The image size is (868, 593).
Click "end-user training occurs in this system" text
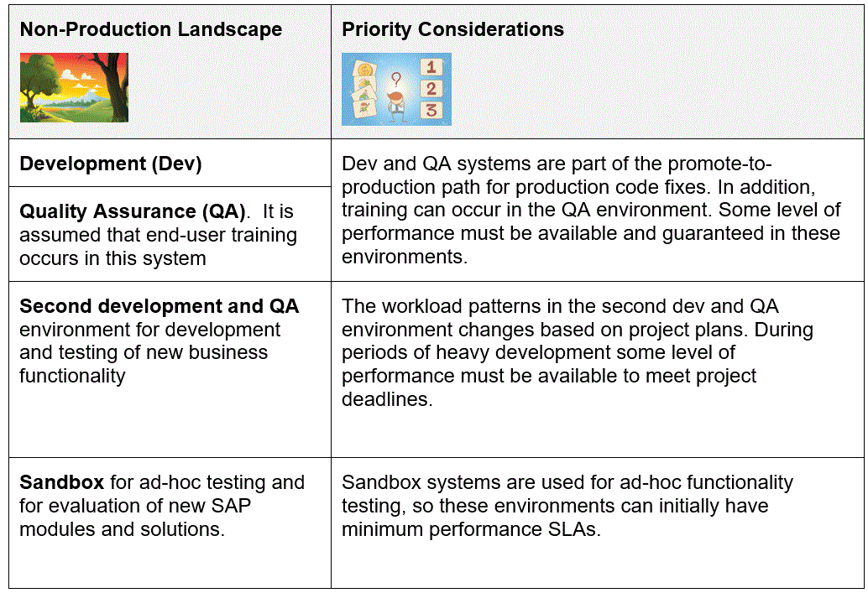tap(158, 246)
